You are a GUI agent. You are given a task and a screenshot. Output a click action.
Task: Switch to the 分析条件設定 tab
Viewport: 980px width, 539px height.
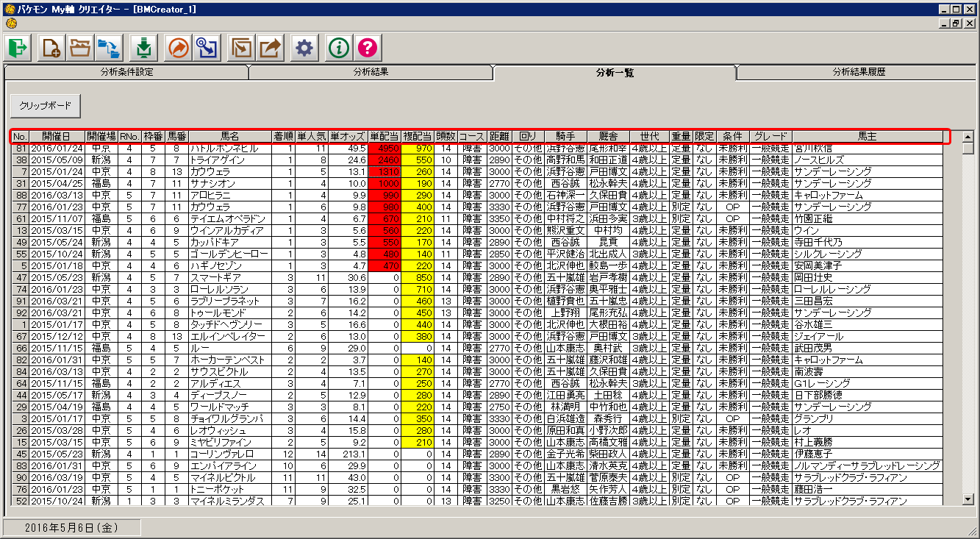pyautogui.click(x=126, y=72)
